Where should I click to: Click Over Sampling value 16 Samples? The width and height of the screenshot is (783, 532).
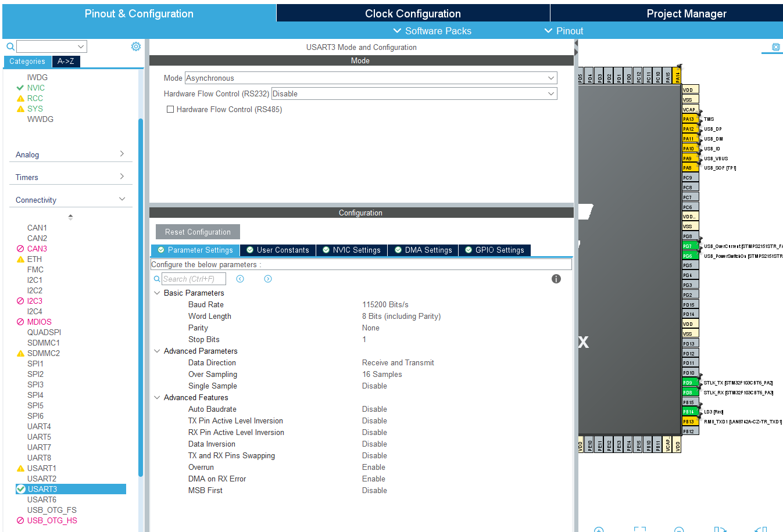pos(382,374)
